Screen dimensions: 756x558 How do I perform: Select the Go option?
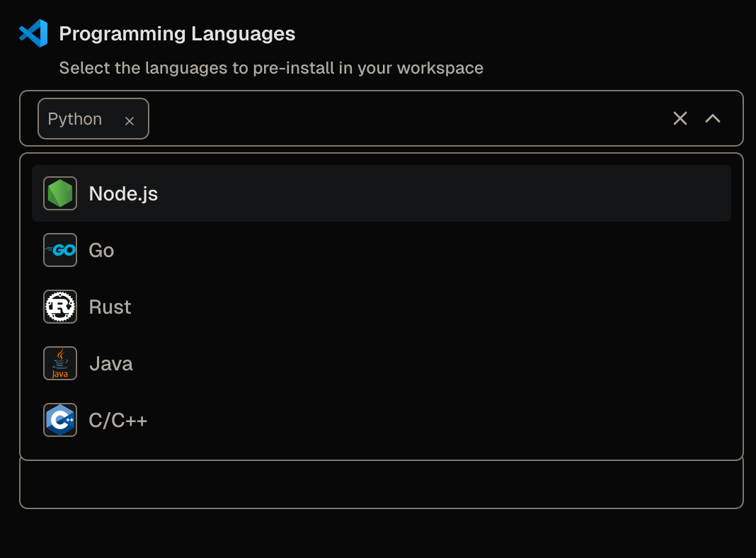tap(382, 250)
